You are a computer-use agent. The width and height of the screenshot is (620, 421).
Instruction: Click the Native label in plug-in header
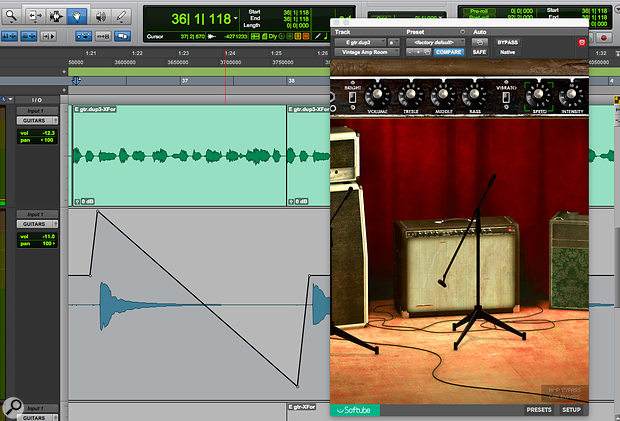507,52
